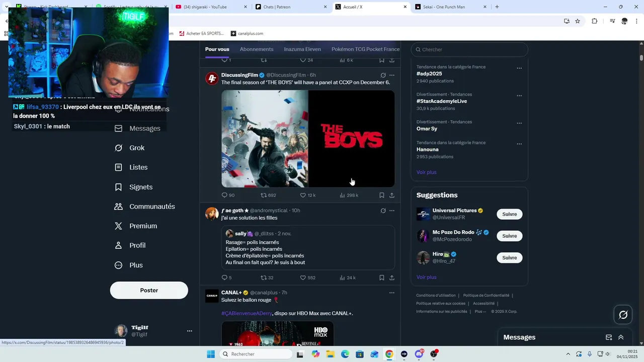Viewport: 644px width, 362px height.
Task: Open options for #adp2025 trend
Action: (x=519, y=68)
